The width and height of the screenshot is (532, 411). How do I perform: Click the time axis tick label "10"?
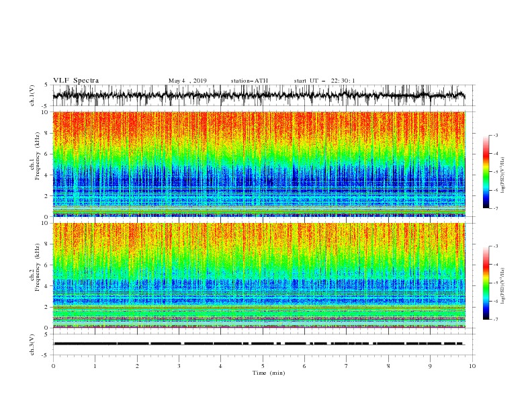(x=472, y=366)
